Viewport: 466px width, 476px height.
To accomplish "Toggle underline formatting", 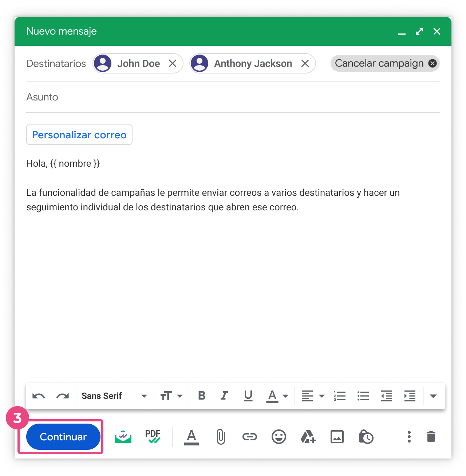I will (x=248, y=396).
